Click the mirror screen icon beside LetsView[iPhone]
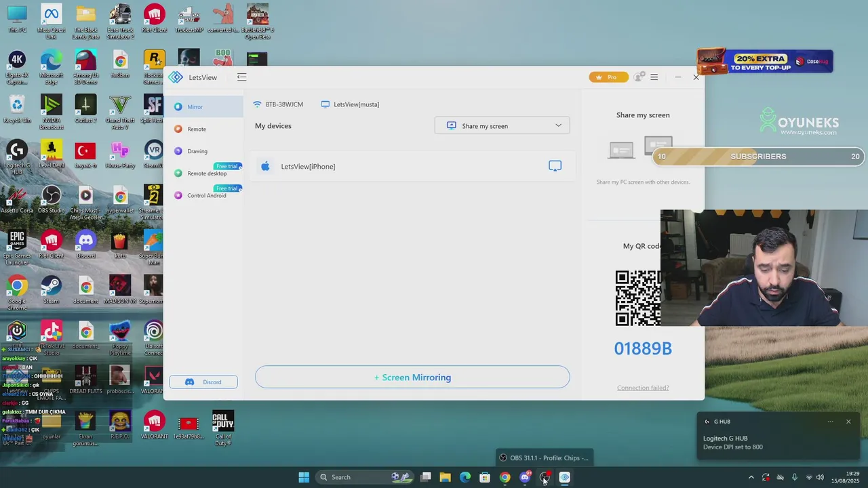Screen dimensions: 868x488 (x=555, y=166)
